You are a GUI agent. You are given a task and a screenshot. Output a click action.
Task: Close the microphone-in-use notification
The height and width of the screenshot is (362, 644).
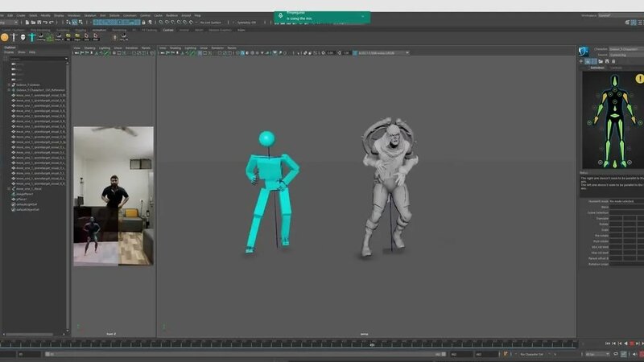(363, 16)
